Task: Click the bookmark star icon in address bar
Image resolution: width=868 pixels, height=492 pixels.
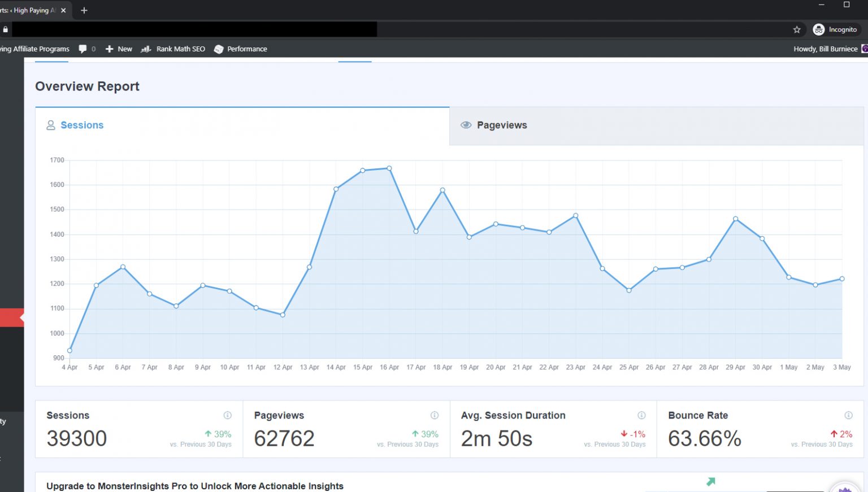Action: (797, 29)
